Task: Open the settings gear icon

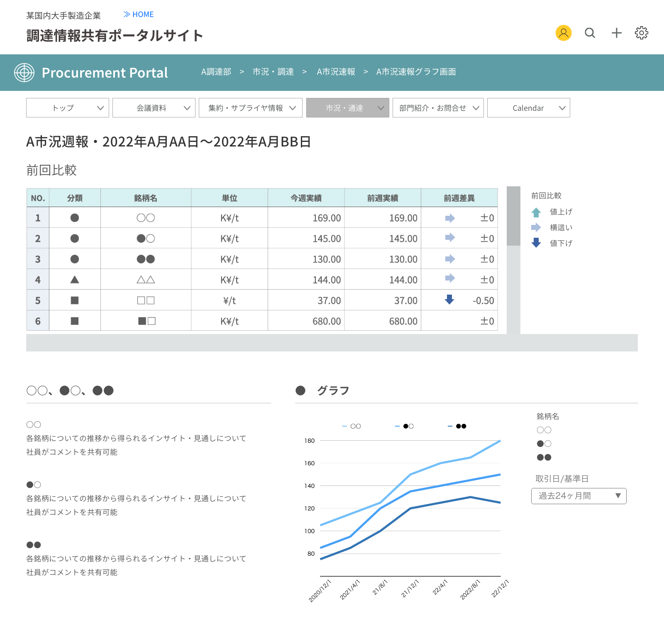Action: [641, 33]
